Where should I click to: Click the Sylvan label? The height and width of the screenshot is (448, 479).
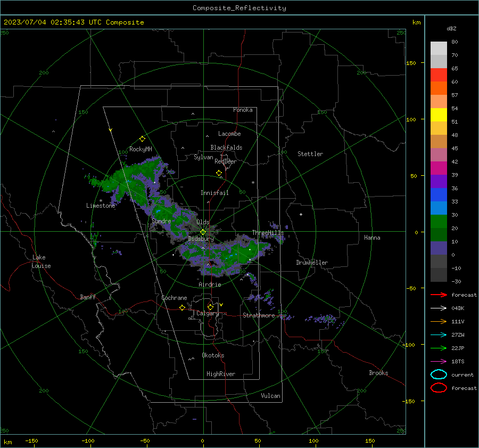[203, 157]
